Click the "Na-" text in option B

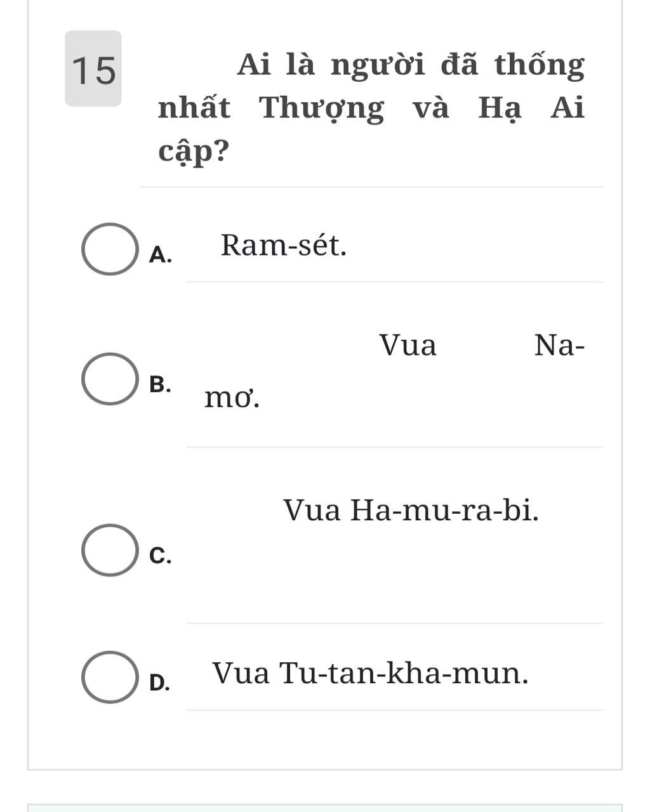click(x=559, y=346)
